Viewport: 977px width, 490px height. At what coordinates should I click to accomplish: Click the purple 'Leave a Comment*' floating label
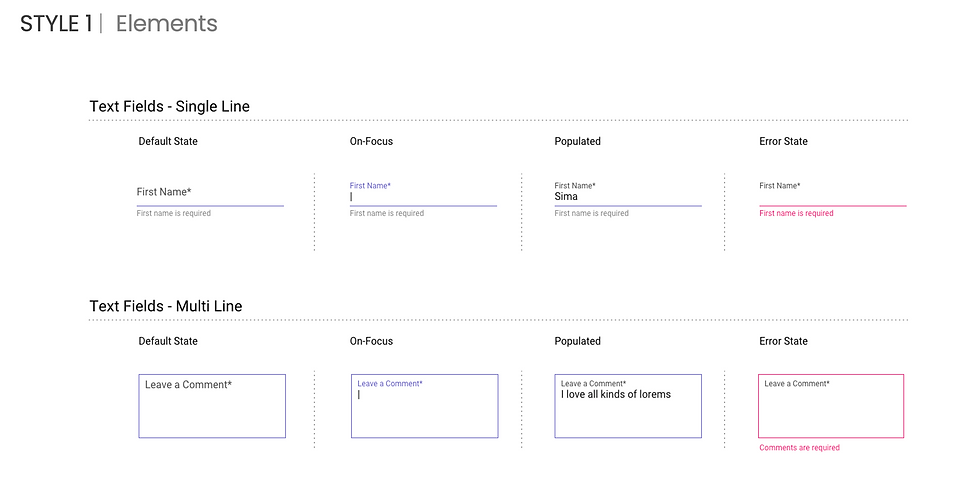tap(390, 384)
